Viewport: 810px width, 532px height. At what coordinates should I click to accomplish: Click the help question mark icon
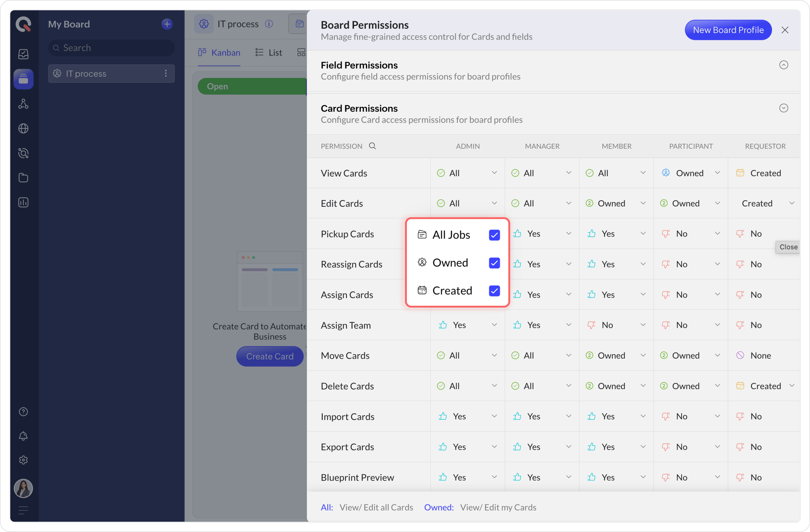point(23,412)
